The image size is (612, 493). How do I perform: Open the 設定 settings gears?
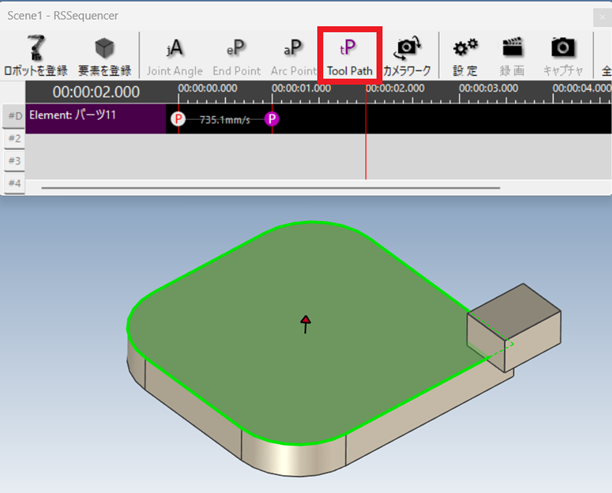[x=465, y=57]
